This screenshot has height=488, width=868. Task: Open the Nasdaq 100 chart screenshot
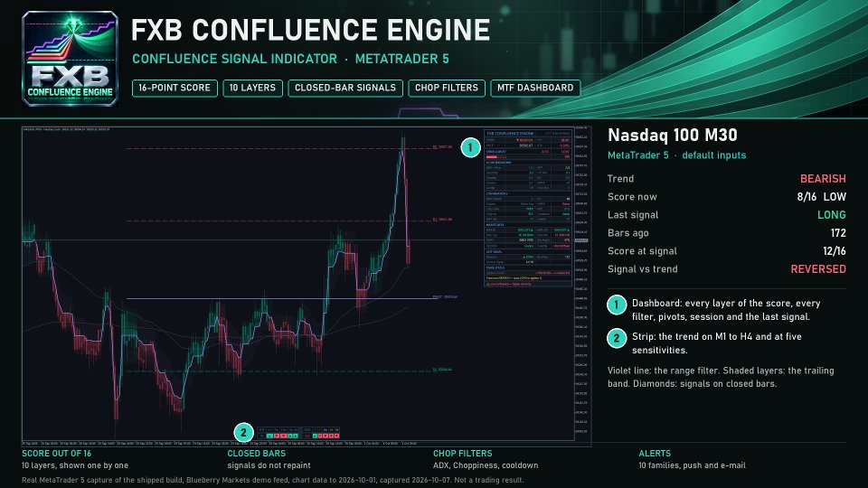(x=307, y=286)
